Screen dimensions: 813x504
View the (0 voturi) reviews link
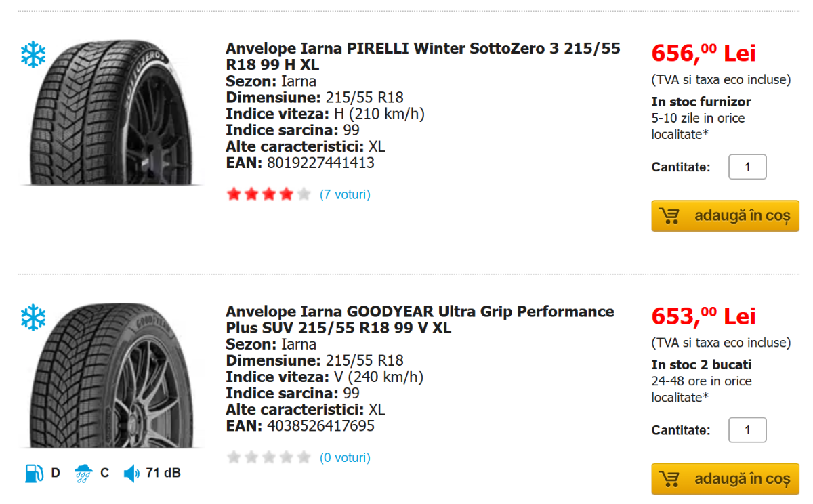tap(345, 458)
